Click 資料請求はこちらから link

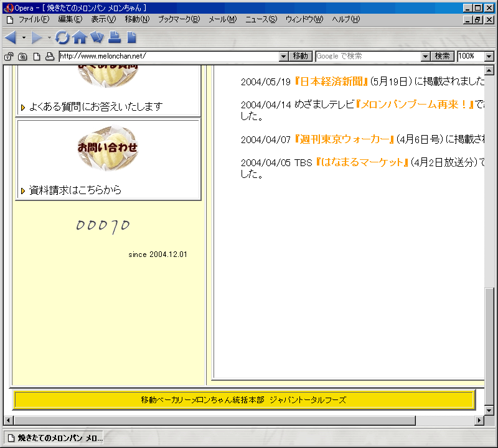tap(75, 190)
